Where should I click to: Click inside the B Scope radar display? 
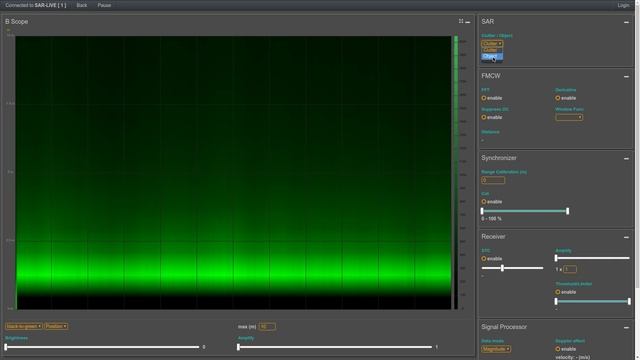point(233,172)
